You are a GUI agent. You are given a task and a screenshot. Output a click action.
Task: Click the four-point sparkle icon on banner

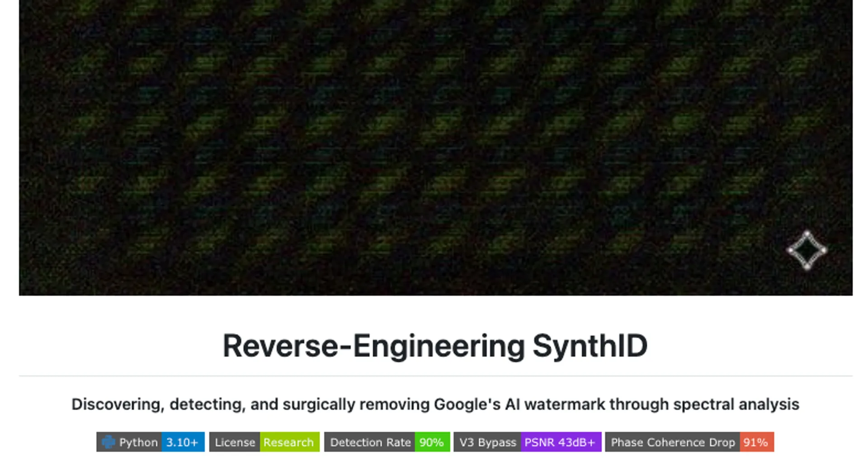807,250
